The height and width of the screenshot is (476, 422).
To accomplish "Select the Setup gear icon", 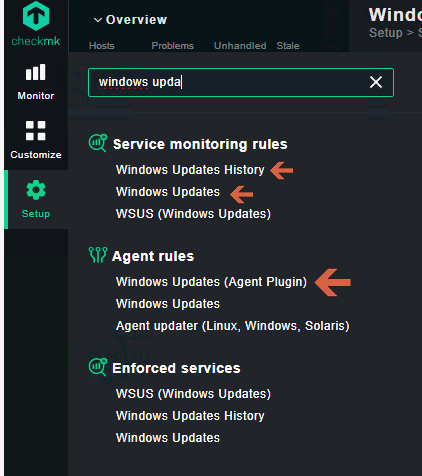I will [x=36, y=190].
